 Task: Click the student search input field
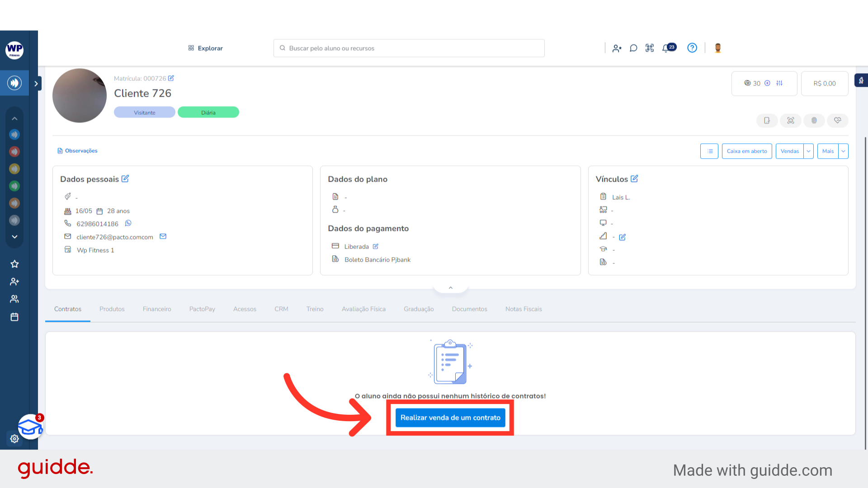(409, 48)
